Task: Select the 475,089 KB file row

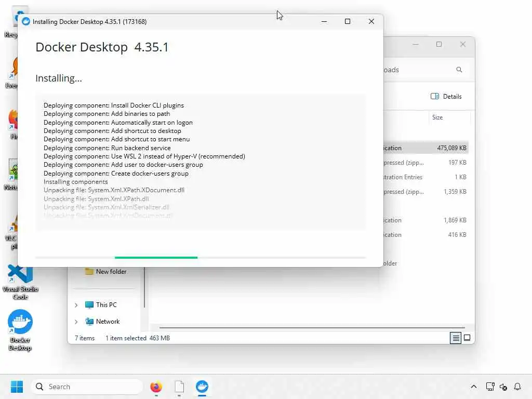Action: click(426, 148)
